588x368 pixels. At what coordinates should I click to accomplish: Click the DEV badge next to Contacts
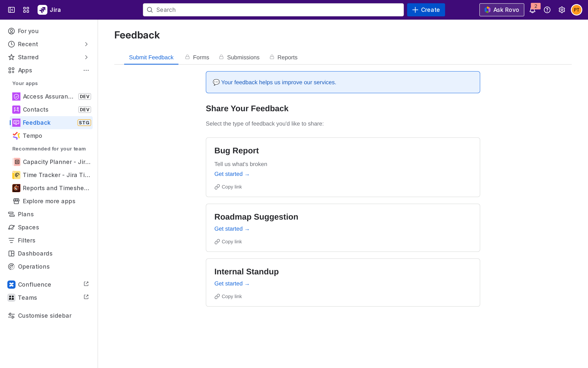[85, 110]
